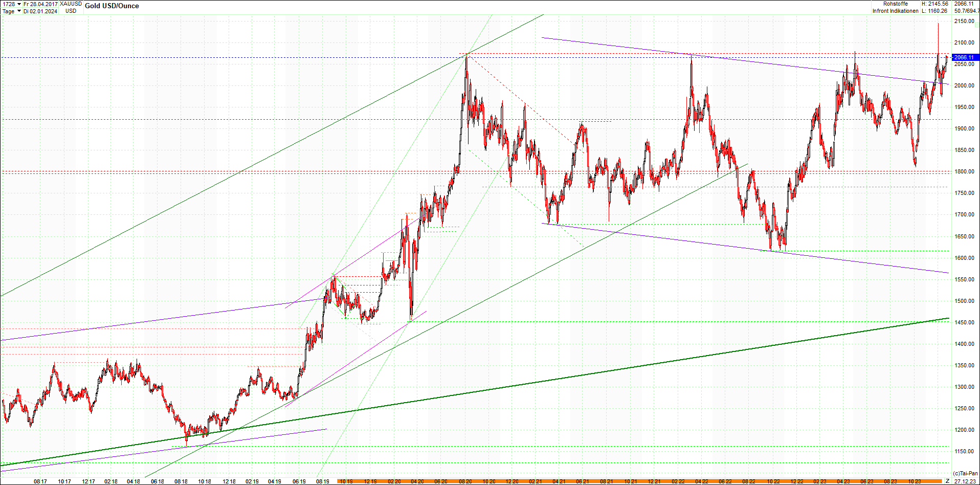
Task: Click the 2150.00 price axis label
Action: point(964,21)
